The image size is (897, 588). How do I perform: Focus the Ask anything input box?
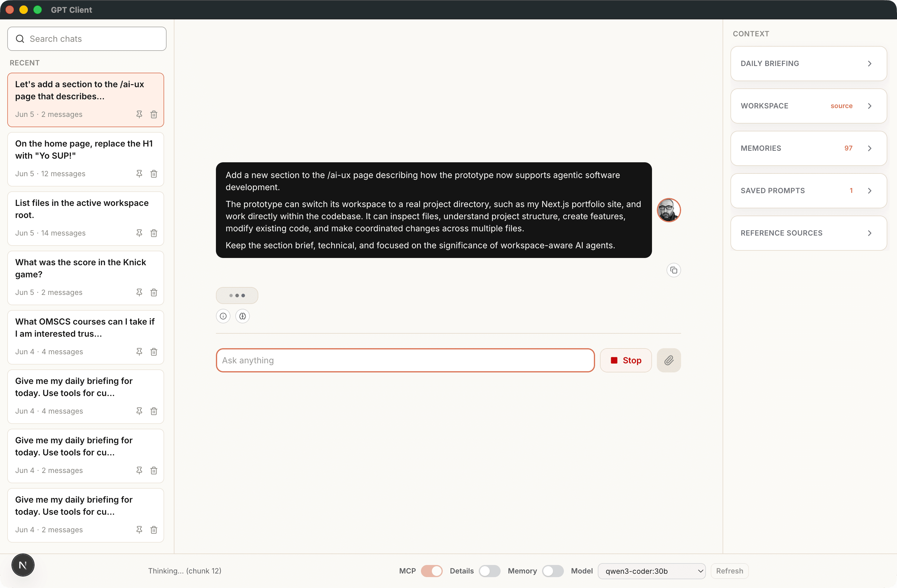[405, 360]
